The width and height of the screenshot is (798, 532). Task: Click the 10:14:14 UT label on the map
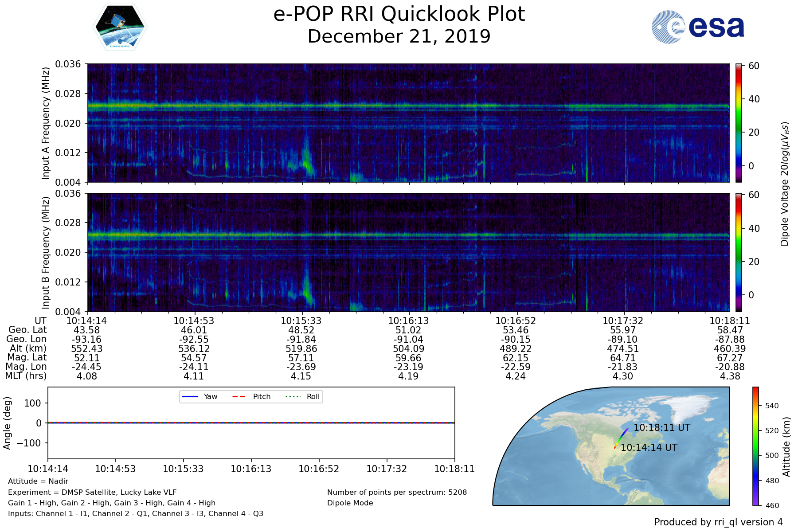pos(649,448)
